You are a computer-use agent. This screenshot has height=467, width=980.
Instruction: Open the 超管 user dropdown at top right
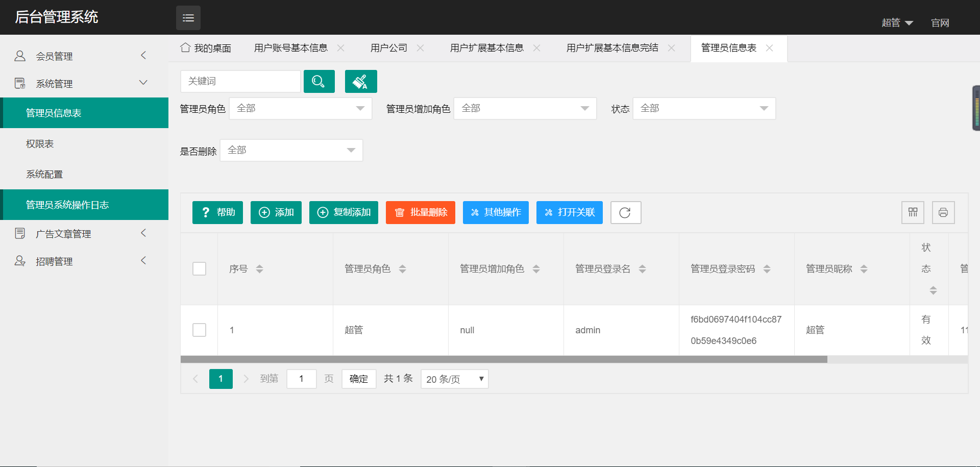click(897, 22)
